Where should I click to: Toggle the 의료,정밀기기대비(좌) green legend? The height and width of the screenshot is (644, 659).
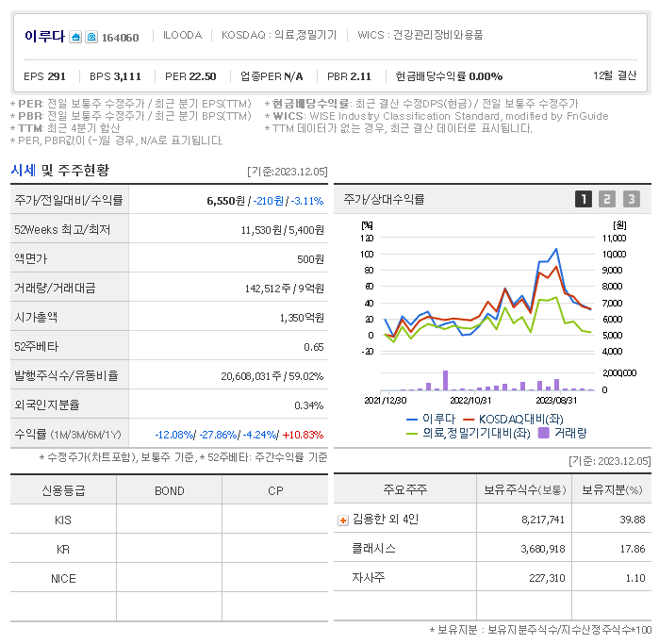[469, 433]
